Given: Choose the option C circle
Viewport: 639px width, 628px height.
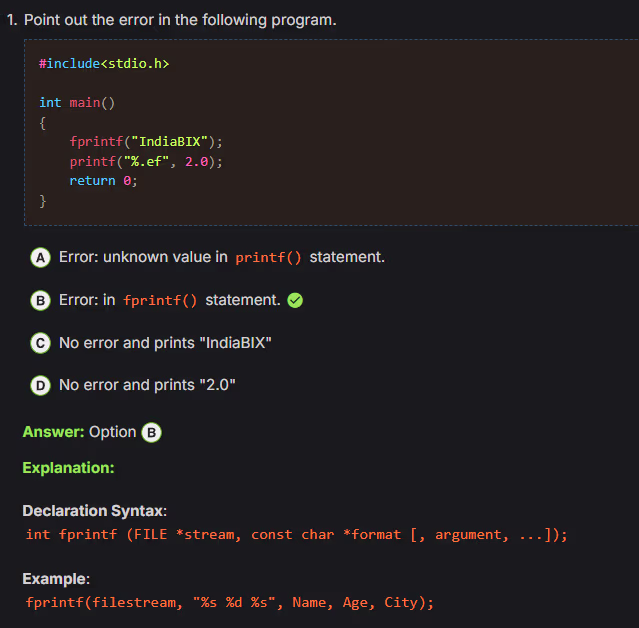Looking at the screenshot, I should pos(41,343).
